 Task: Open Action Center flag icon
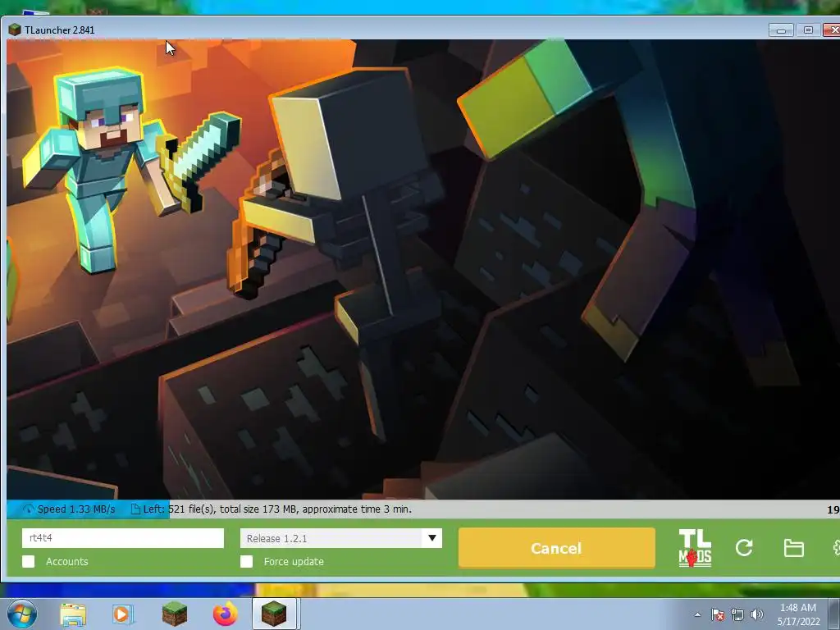point(717,614)
